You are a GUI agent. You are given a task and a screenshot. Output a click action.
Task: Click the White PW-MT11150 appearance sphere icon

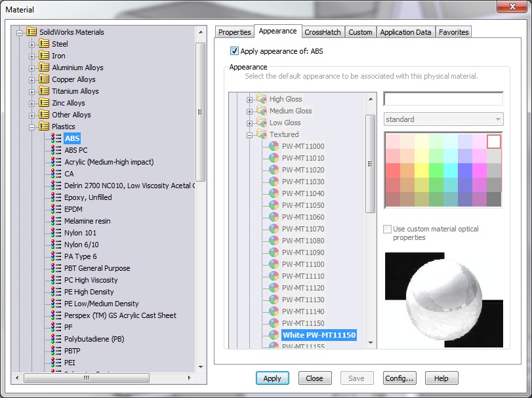pos(274,335)
